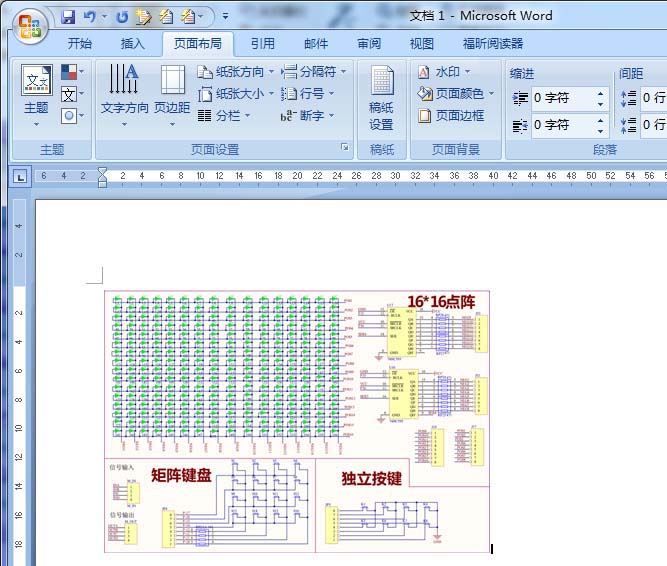Save document using floppy disk icon
This screenshot has width=667, height=566.
68,17
